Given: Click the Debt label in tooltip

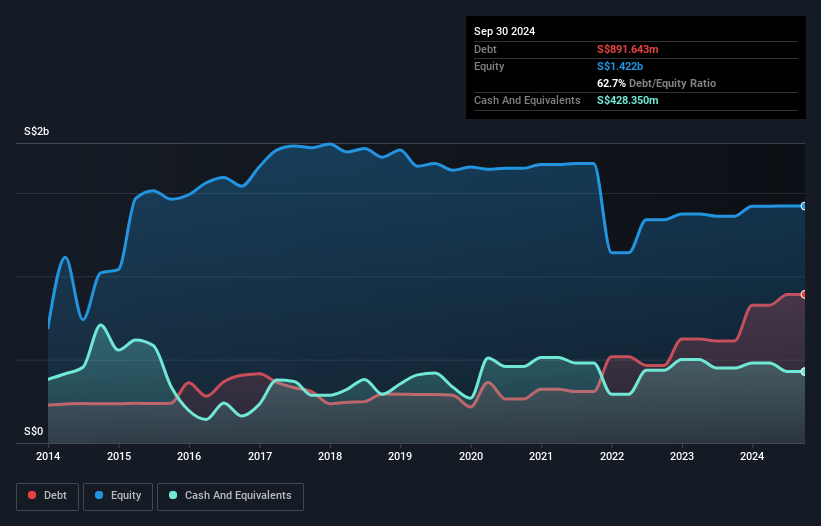Looking at the screenshot, I should pyautogui.click(x=485, y=49).
